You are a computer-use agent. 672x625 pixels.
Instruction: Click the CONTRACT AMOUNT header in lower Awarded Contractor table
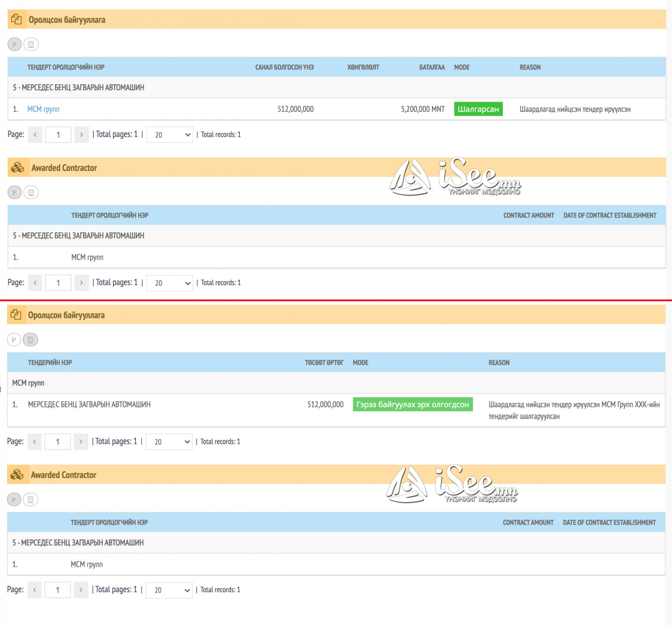[x=528, y=523]
